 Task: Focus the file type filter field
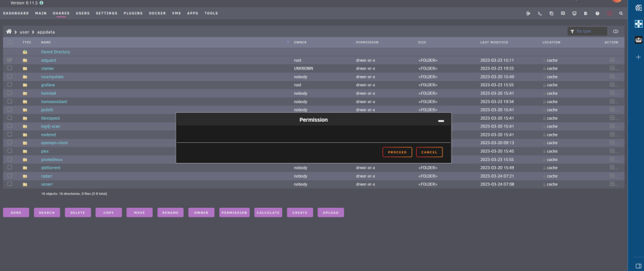pos(588,31)
